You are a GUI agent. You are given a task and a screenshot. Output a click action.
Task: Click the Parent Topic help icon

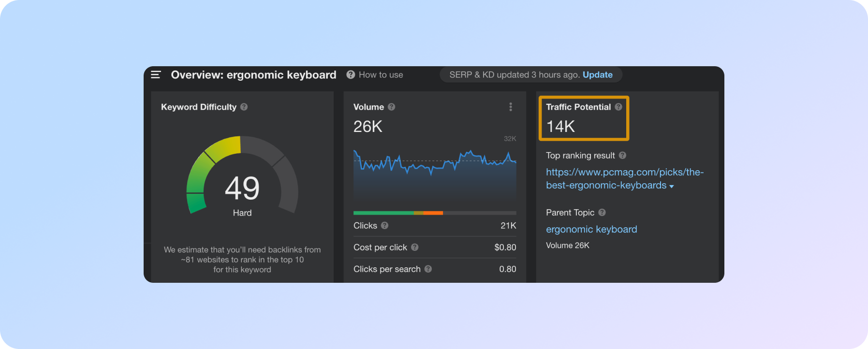[602, 212]
